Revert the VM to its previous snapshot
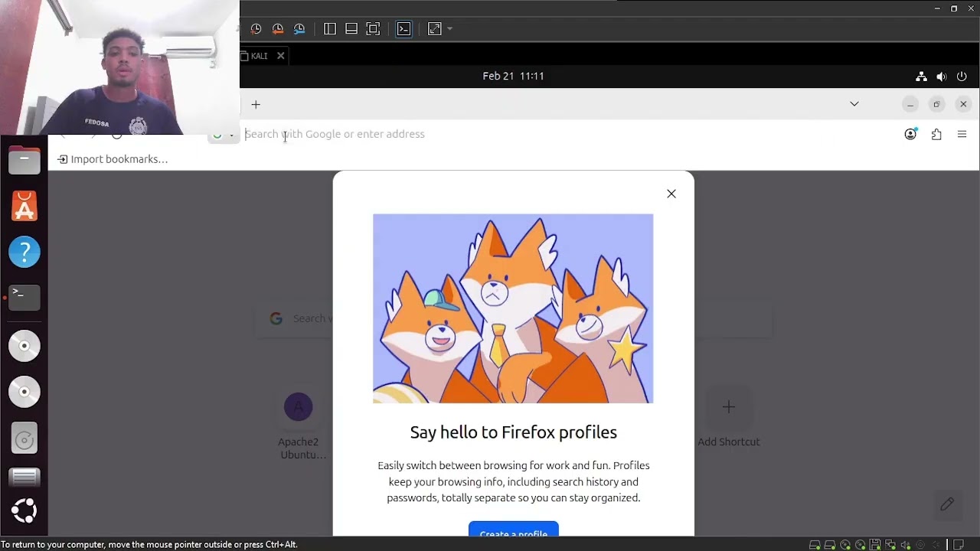This screenshot has height=551, width=980. coord(278,29)
